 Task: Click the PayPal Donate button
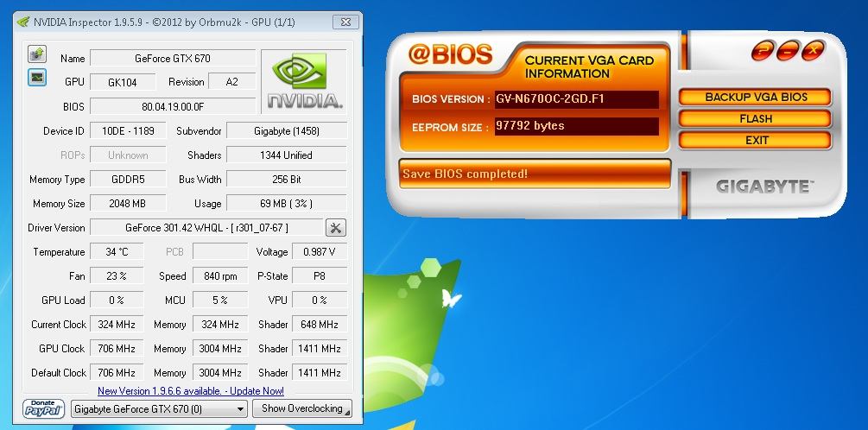[x=43, y=409]
